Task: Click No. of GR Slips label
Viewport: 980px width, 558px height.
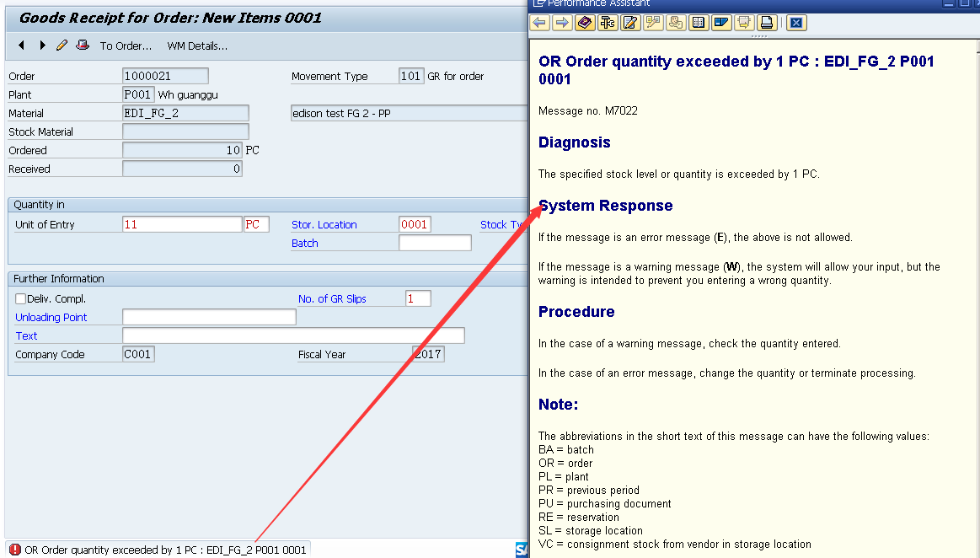Action: click(333, 298)
